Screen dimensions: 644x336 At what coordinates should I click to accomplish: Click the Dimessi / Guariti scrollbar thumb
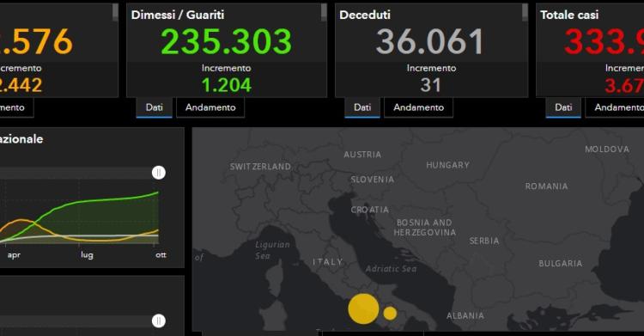(324, 12)
